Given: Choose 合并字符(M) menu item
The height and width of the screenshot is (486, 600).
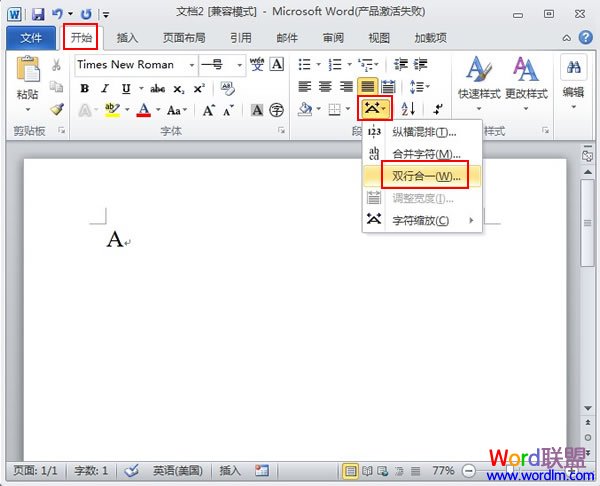Looking at the screenshot, I should (x=422, y=154).
